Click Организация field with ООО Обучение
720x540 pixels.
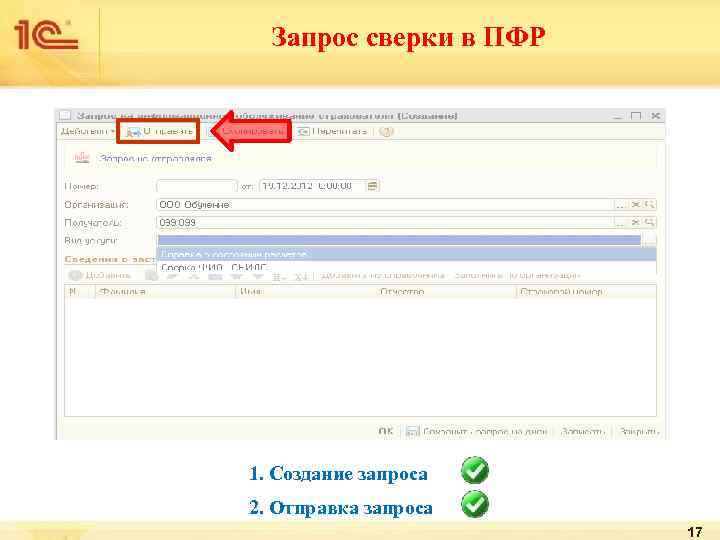click(x=385, y=205)
